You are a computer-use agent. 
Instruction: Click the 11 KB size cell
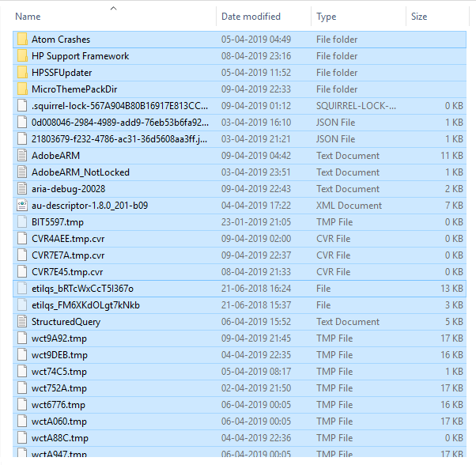(451, 156)
